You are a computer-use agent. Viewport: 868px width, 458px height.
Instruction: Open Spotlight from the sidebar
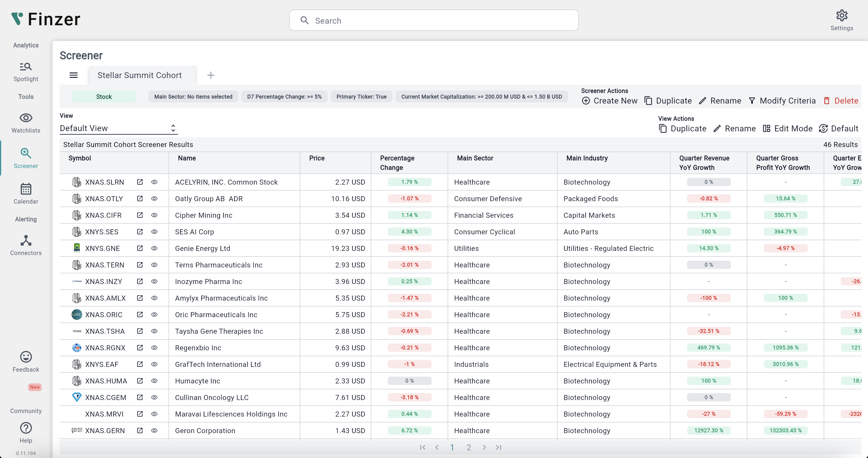click(x=26, y=72)
